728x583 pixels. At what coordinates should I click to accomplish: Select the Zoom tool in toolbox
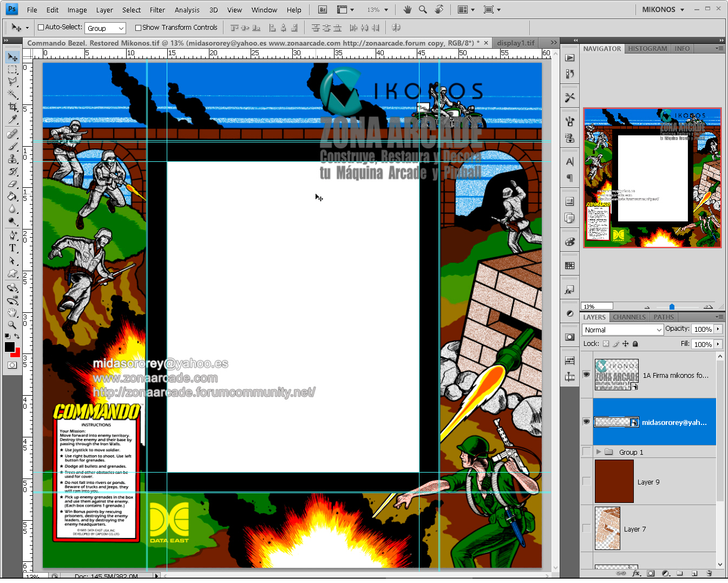(x=12, y=325)
